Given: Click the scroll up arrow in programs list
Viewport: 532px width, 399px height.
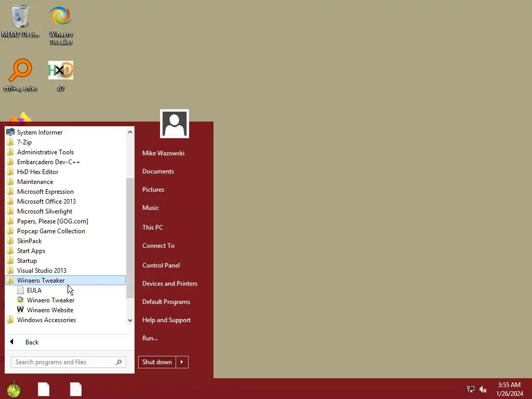Looking at the screenshot, I should pyautogui.click(x=130, y=132).
